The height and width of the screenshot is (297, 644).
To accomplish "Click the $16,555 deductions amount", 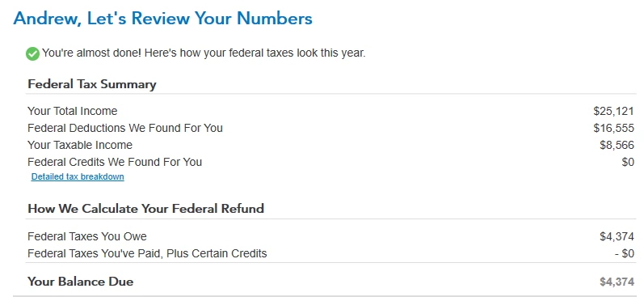I will pyautogui.click(x=613, y=128).
